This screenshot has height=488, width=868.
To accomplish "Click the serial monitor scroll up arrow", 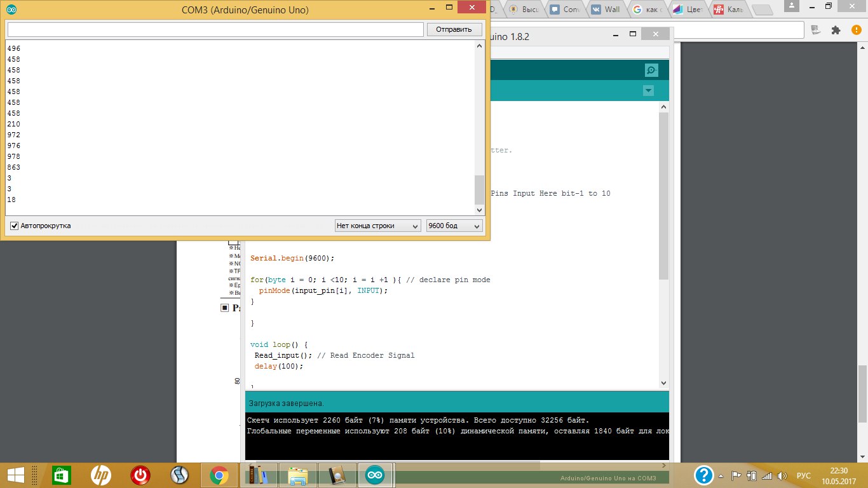I will (480, 46).
